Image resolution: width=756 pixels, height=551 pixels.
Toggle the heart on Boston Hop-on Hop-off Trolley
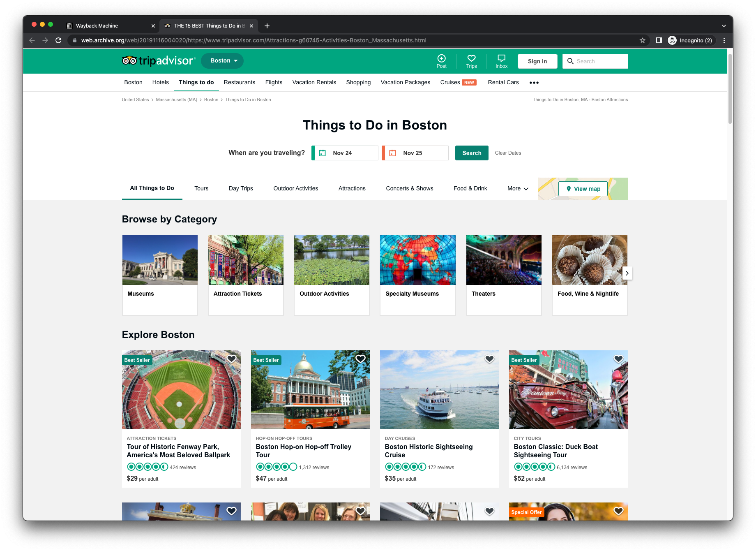(360, 359)
